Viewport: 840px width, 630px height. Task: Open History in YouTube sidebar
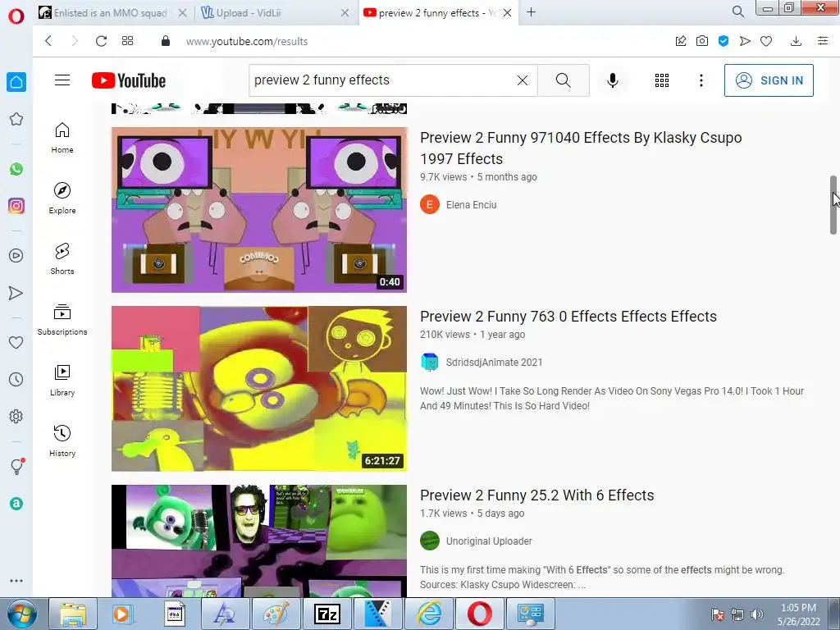point(62,441)
